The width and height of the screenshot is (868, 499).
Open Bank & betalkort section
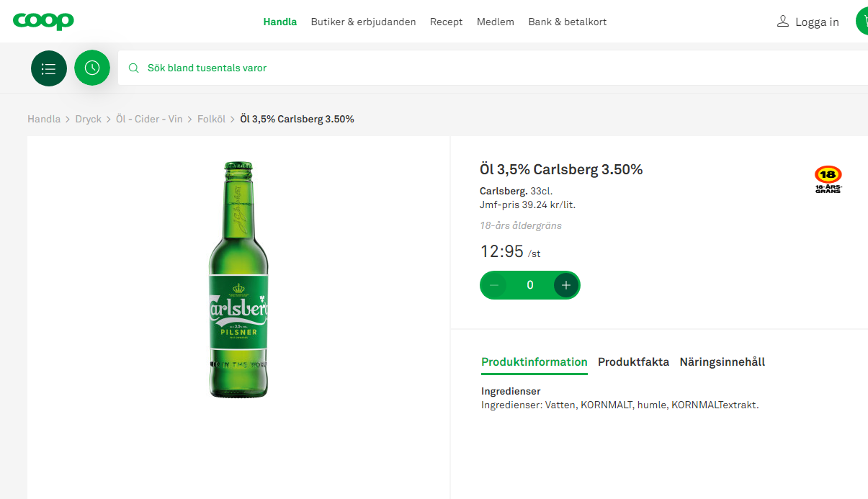coord(567,22)
